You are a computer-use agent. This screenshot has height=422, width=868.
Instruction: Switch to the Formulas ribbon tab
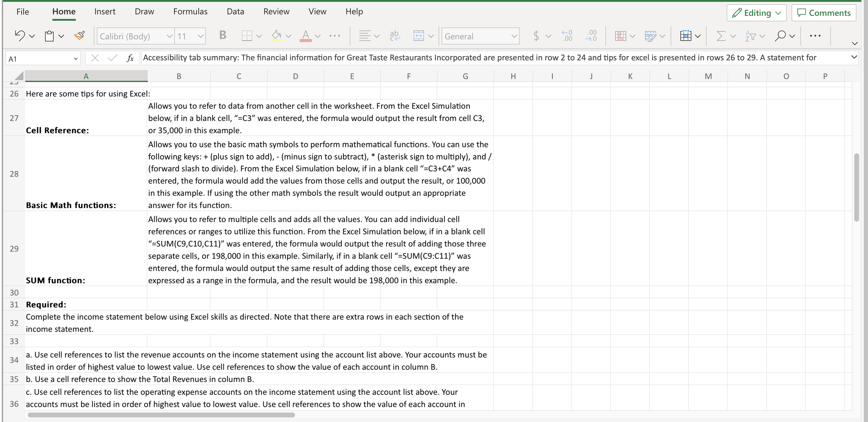[x=190, y=11]
